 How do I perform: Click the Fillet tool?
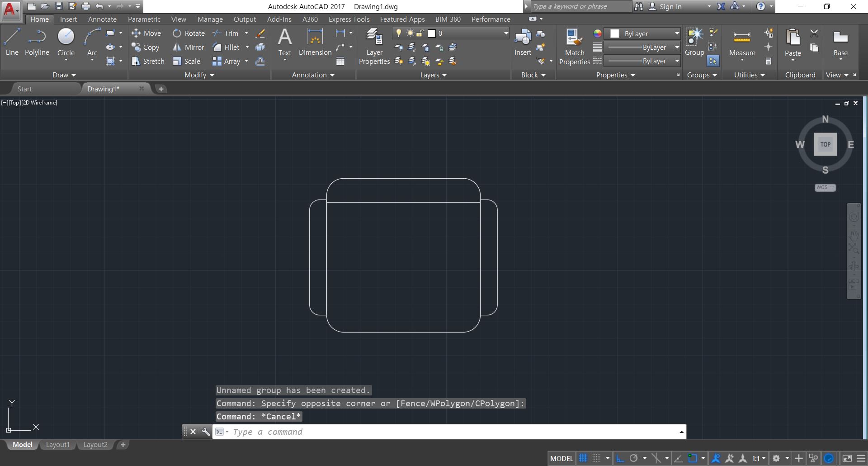226,47
